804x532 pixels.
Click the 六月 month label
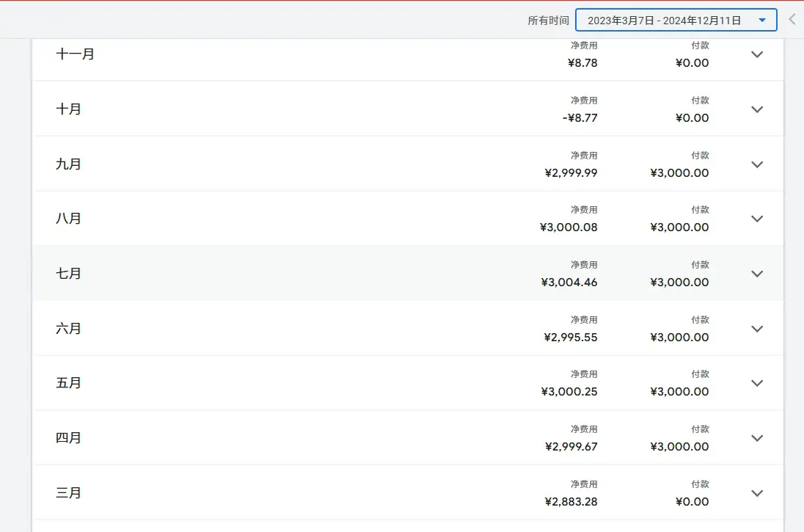click(68, 329)
